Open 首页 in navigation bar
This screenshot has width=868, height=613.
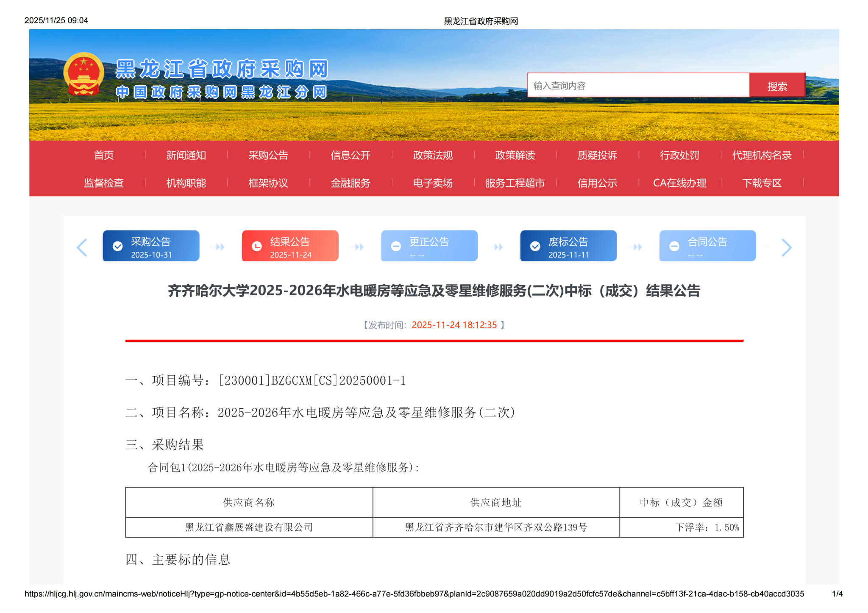104,155
